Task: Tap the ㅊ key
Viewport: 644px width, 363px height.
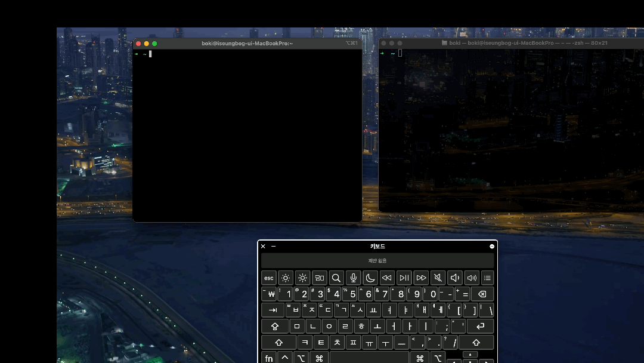Action: (x=337, y=343)
